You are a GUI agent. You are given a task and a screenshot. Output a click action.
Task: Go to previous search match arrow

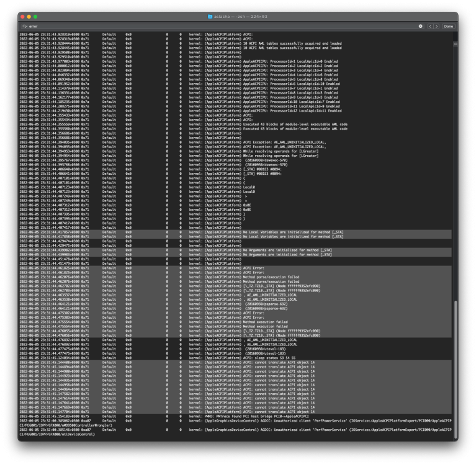[430, 27]
